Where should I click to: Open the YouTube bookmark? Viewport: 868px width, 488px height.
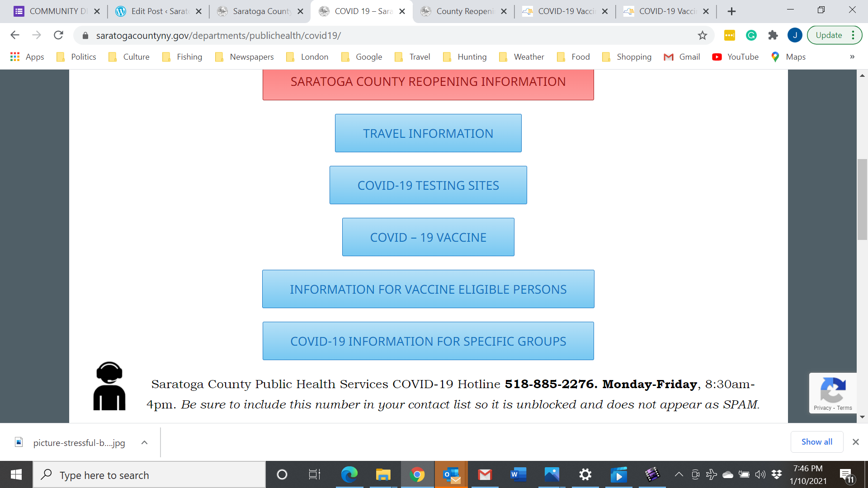(x=736, y=57)
